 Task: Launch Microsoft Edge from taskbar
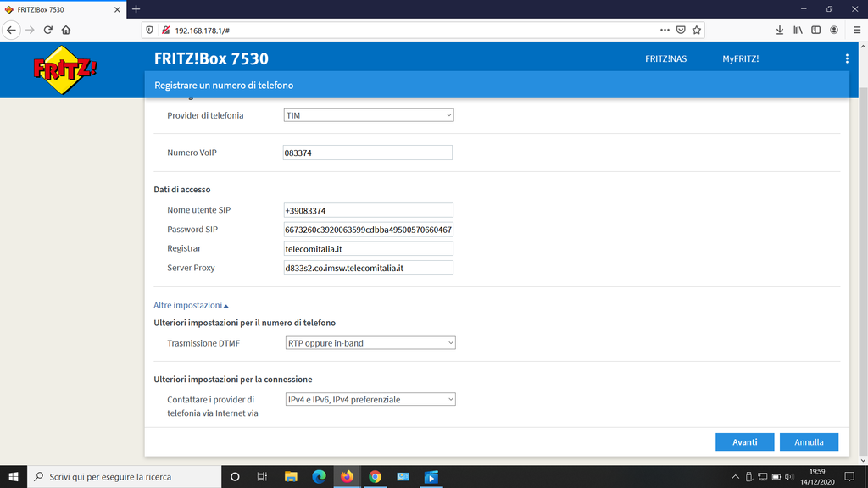click(x=319, y=476)
